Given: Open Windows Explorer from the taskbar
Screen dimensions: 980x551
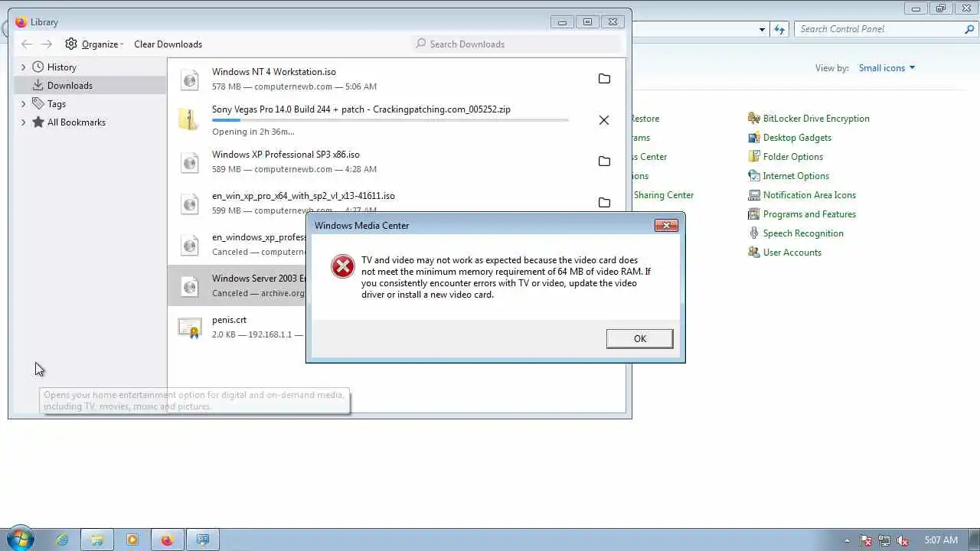Looking at the screenshot, I should point(97,540).
